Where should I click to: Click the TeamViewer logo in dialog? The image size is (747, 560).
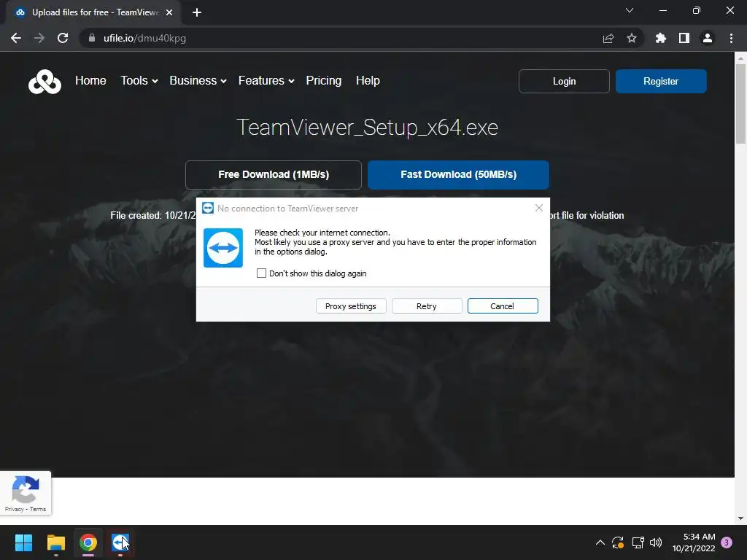tap(223, 248)
